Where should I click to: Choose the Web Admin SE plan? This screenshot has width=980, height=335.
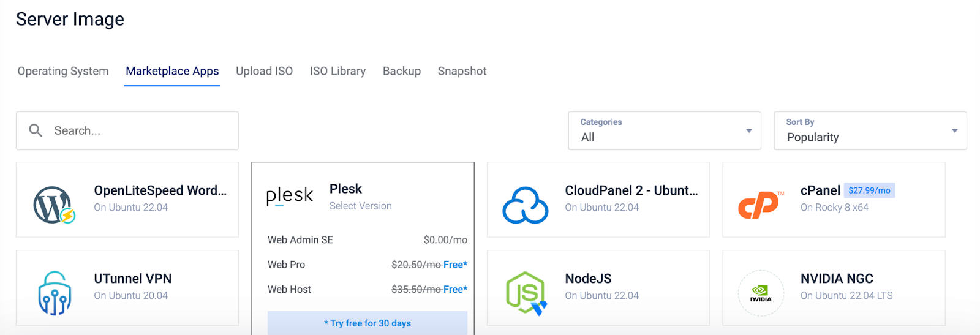pyautogui.click(x=367, y=240)
